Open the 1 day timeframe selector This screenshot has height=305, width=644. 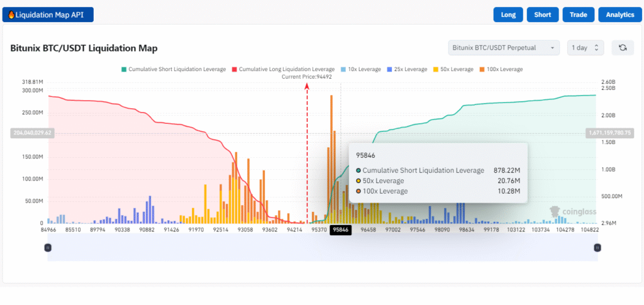(x=586, y=48)
